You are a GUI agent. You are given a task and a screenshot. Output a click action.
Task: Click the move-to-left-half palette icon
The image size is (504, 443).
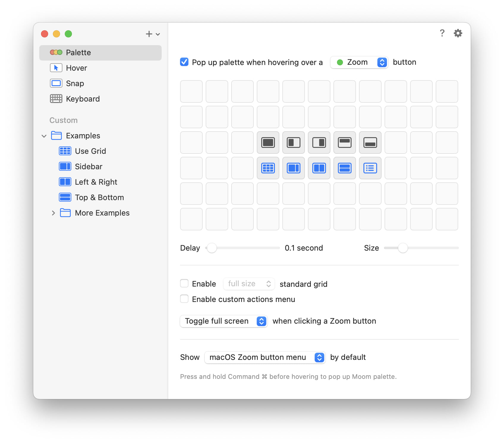pos(293,143)
